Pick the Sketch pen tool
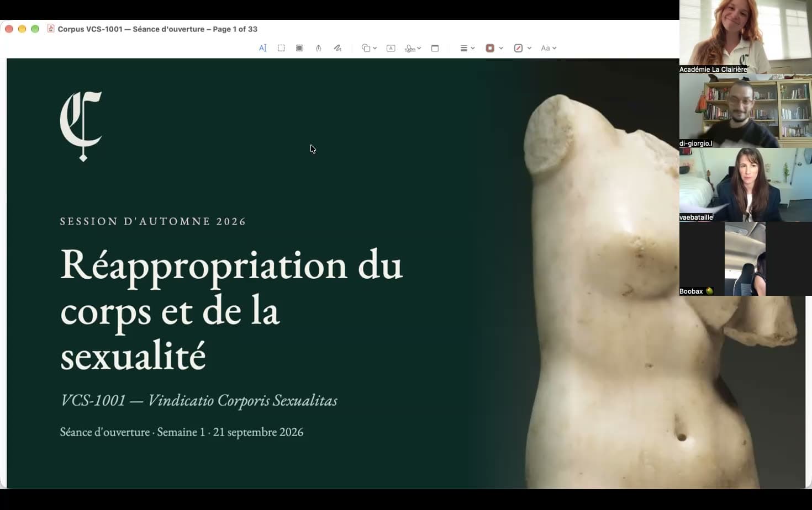 [319, 48]
